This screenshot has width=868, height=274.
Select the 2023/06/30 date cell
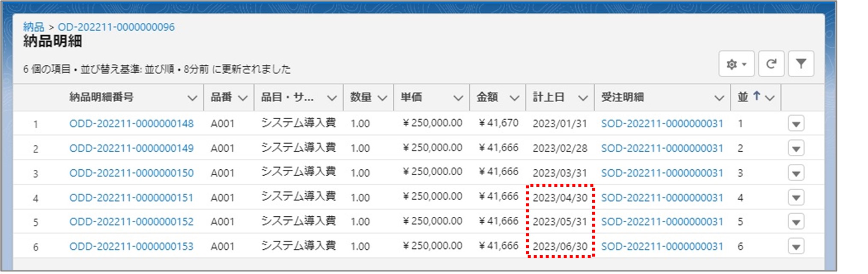pyautogui.click(x=560, y=247)
